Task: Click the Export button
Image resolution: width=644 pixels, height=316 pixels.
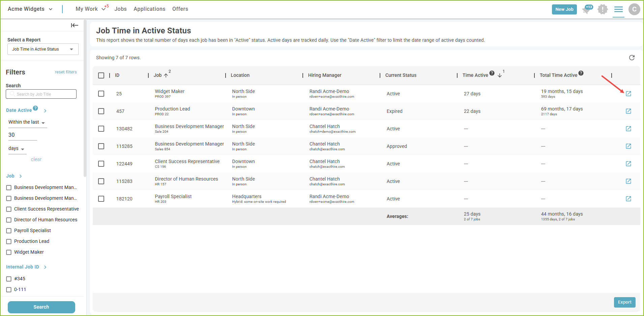Action: pyautogui.click(x=624, y=302)
